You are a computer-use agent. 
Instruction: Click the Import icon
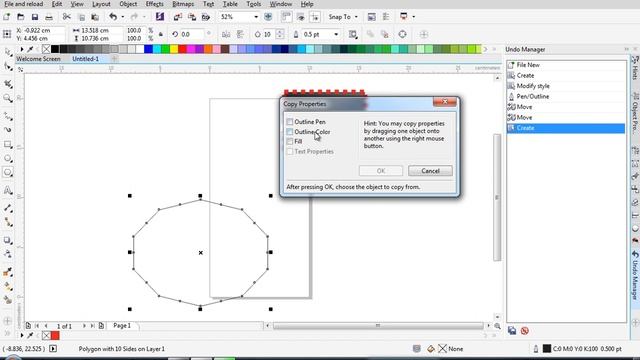[x=178, y=17]
